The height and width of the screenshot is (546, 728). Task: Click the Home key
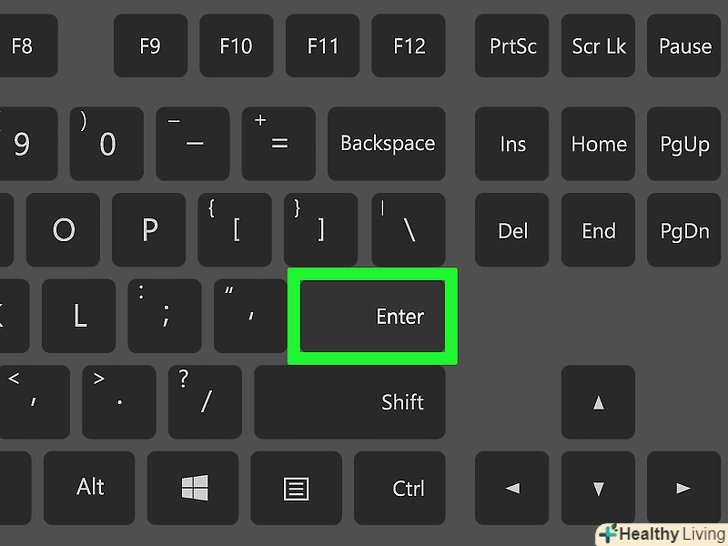pyautogui.click(x=598, y=143)
